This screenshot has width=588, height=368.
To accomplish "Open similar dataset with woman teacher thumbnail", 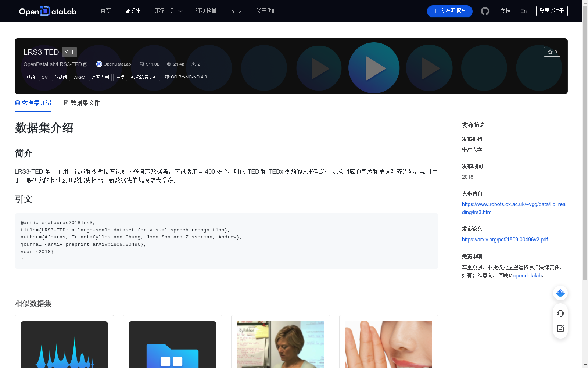I will tap(281, 344).
